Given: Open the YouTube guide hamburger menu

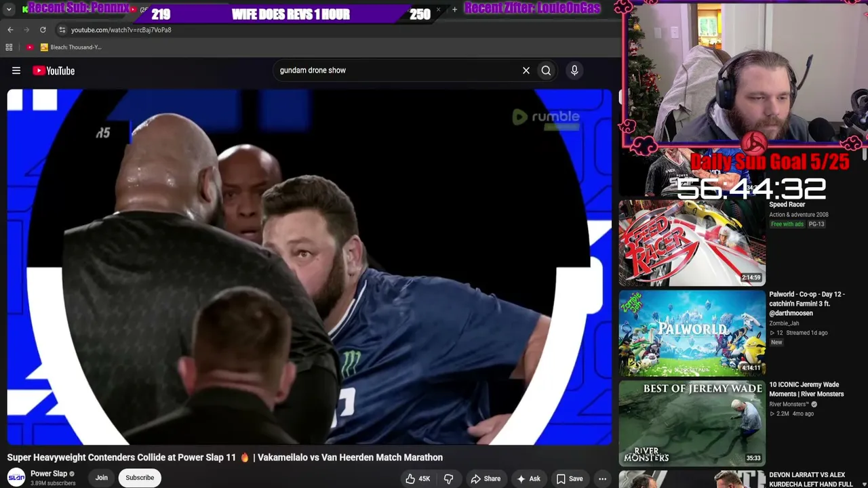Looking at the screenshot, I should click(16, 70).
